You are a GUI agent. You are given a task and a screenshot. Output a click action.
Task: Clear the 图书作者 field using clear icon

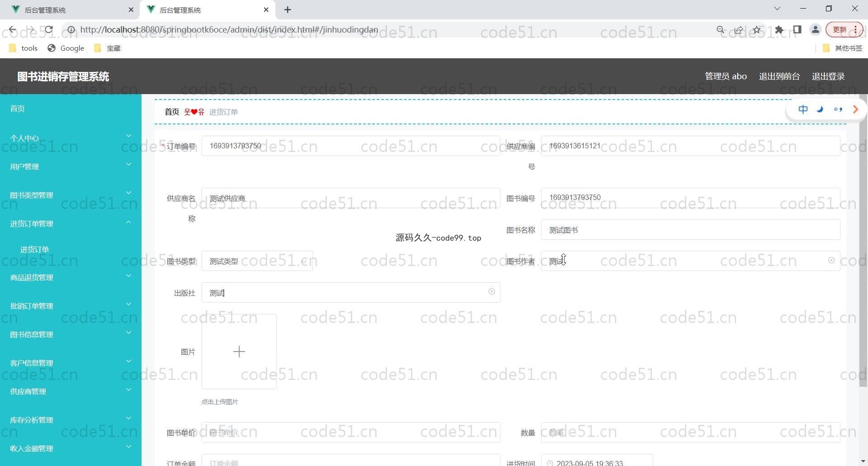tap(831, 260)
